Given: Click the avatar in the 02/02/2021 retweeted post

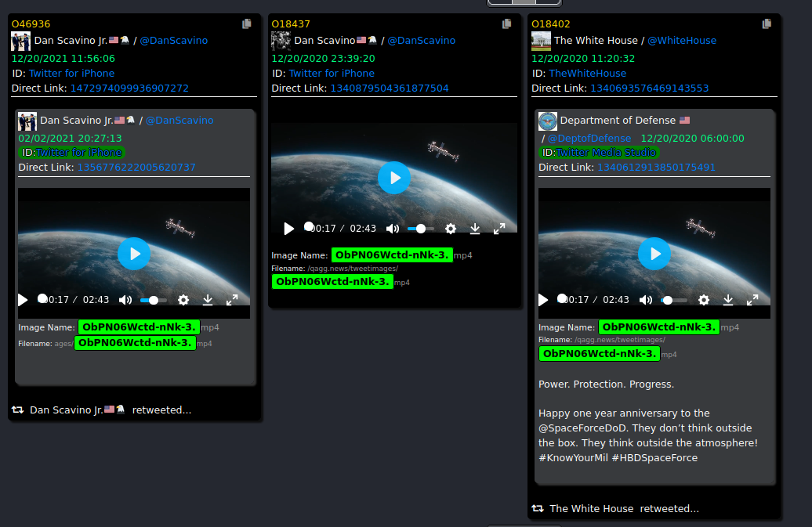Looking at the screenshot, I should point(27,121).
